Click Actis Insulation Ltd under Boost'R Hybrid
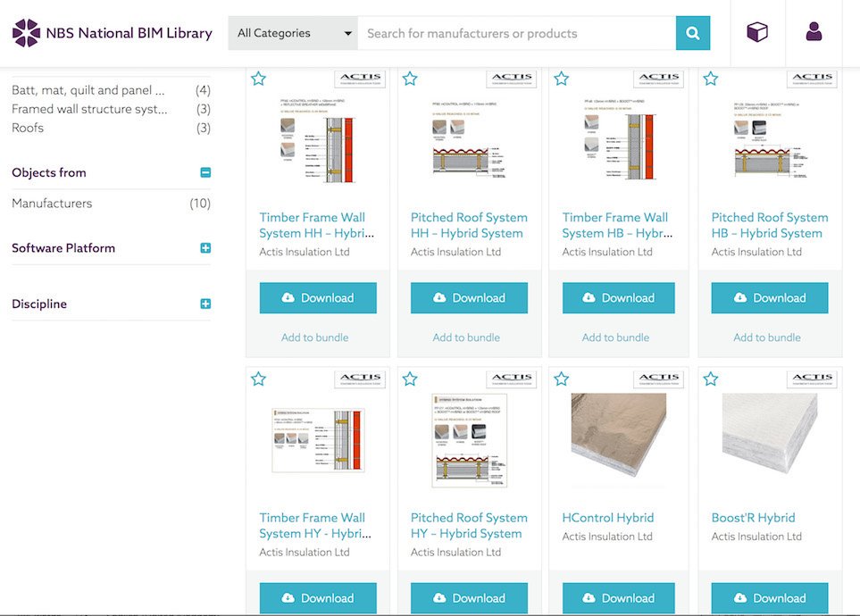 click(756, 537)
